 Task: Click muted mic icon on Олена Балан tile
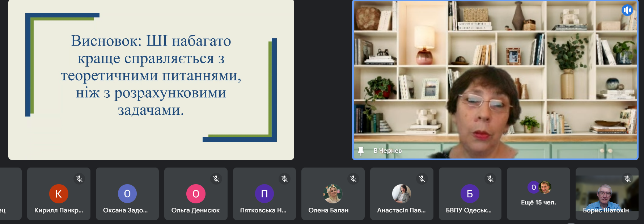[353, 179]
